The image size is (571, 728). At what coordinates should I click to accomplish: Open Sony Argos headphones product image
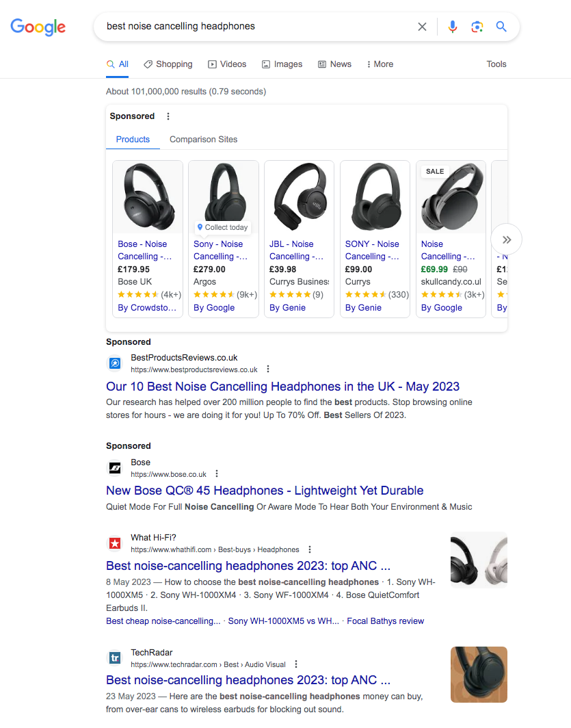[x=224, y=192]
